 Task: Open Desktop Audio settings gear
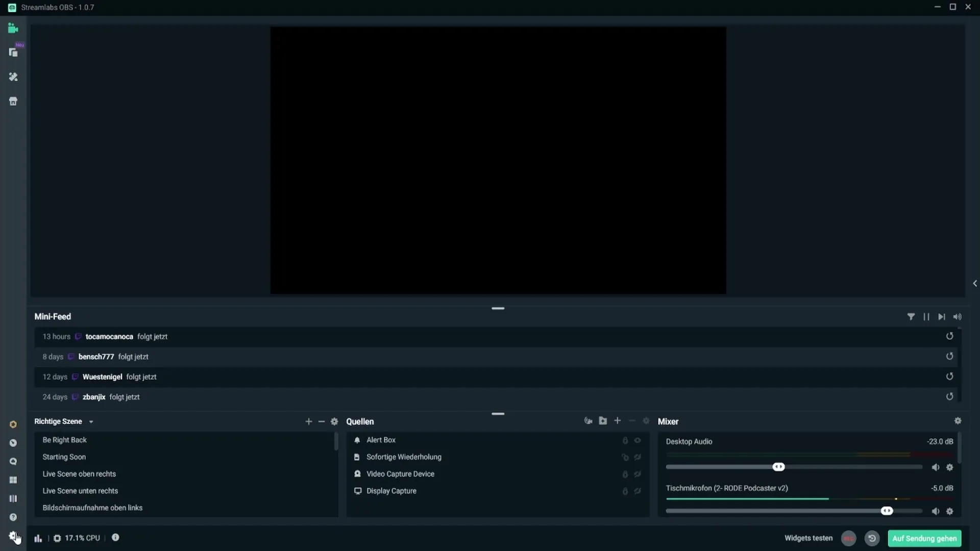pos(950,467)
